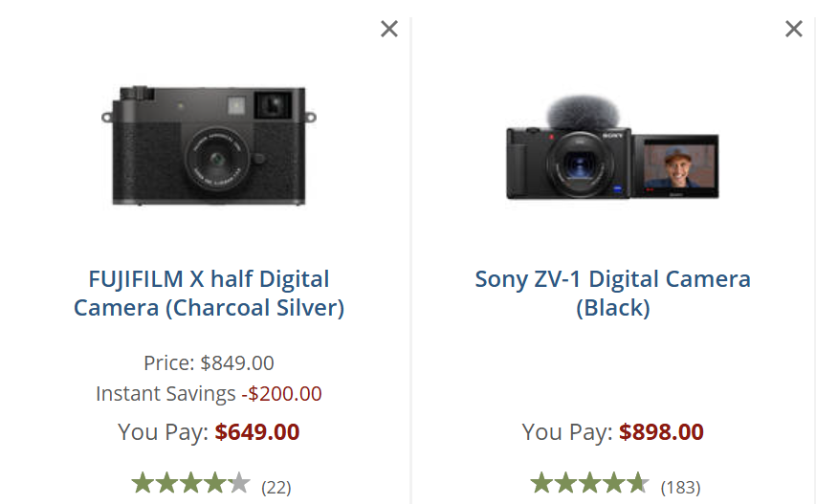816x504 pixels.
Task: Click the $649.00 You Pay price
Action: click(x=256, y=432)
